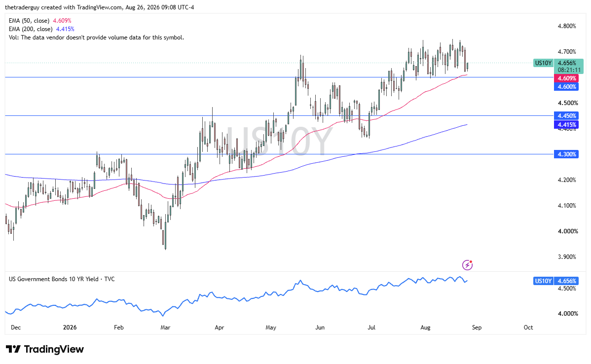591x364 pixels.
Task: Click the US Government Bonds 10 YR Yield title
Action: 62,279
